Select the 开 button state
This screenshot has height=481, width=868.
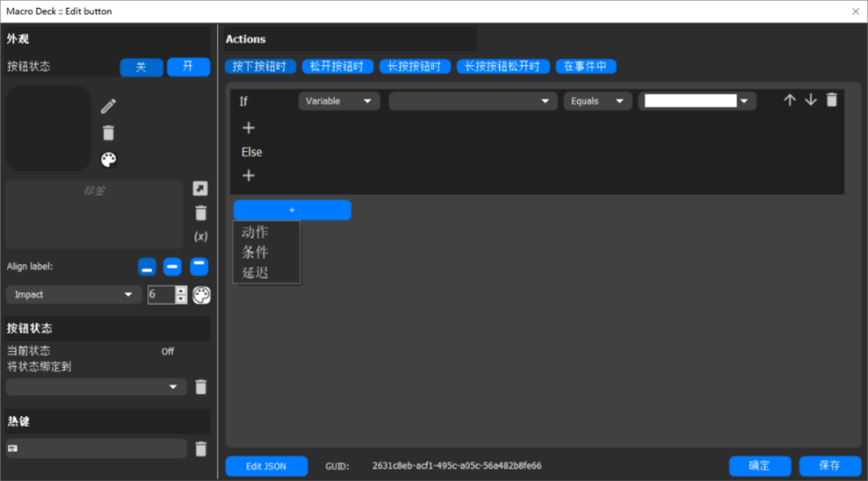(188, 67)
